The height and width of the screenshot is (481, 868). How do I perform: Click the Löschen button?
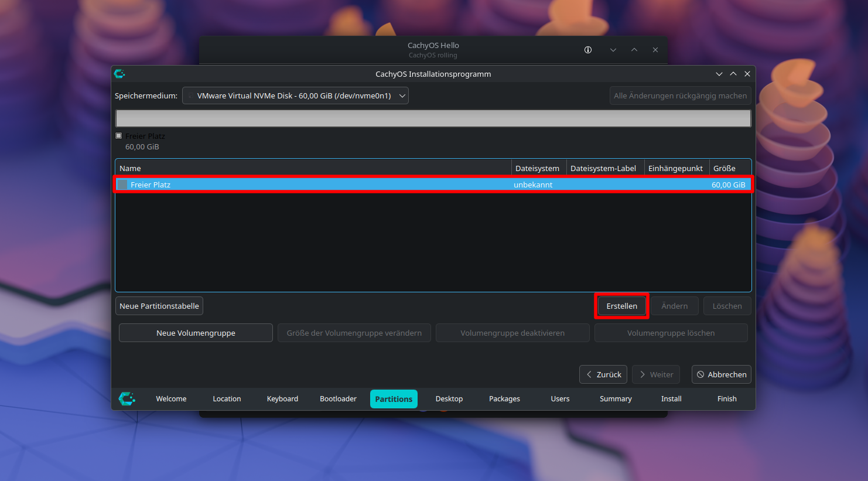point(727,306)
